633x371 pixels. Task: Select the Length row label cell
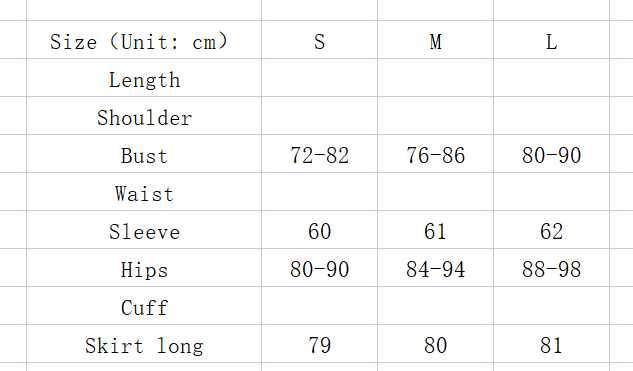pos(144,78)
